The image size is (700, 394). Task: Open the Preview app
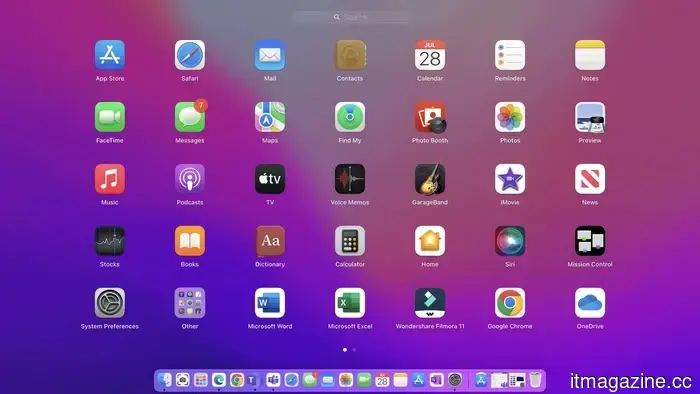pyautogui.click(x=590, y=117)
